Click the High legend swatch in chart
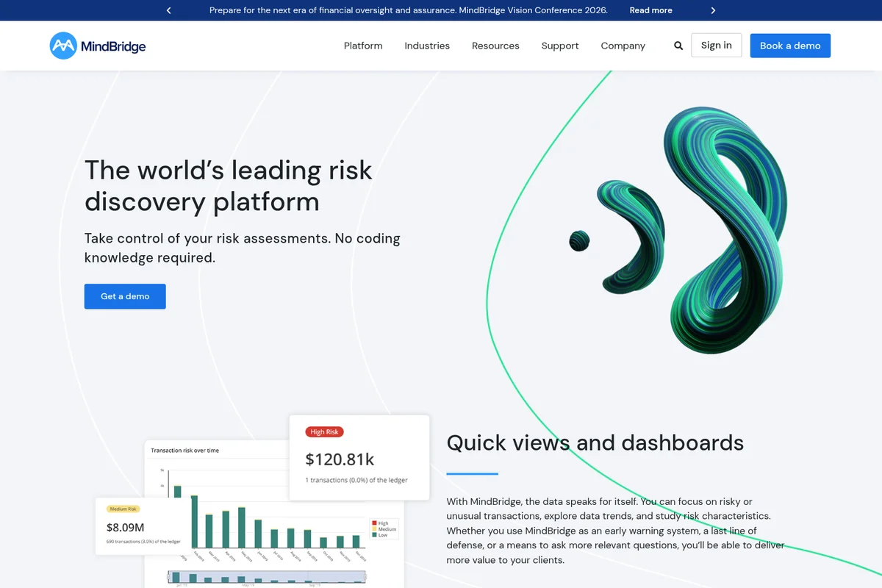This screenshot has height=588, width=882. coord(375,523)
